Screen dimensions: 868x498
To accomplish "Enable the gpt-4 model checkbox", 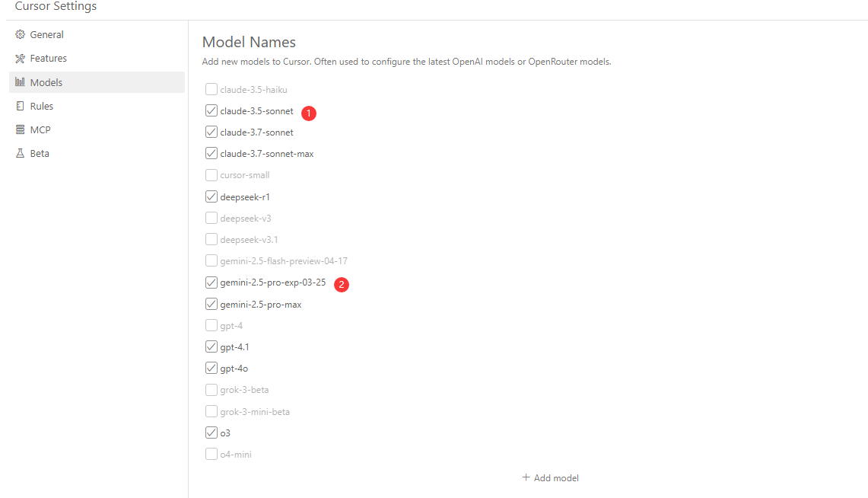I will coord(211,326).
